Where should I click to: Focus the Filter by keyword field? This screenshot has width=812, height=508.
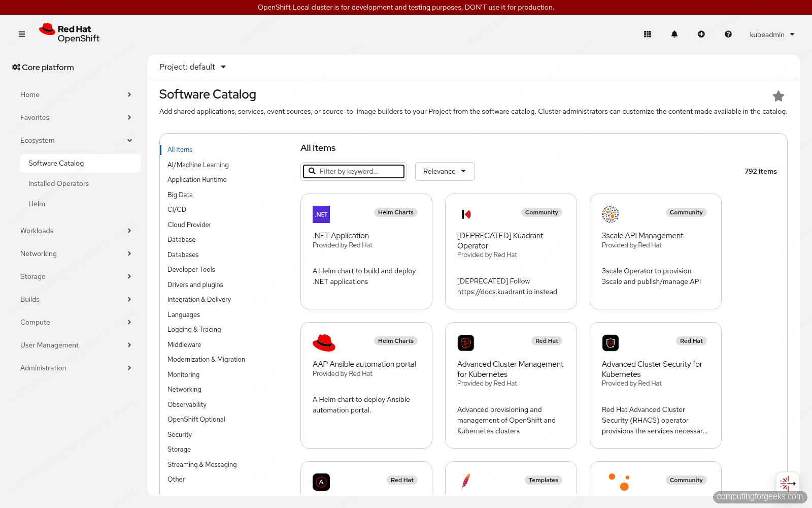[x=354, y=171]
